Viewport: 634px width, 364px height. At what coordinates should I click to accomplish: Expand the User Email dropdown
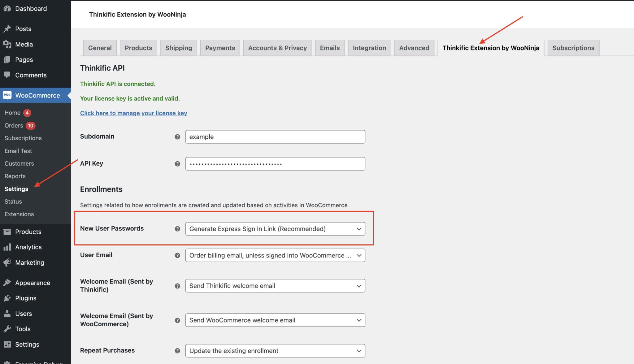coord(275,255)
